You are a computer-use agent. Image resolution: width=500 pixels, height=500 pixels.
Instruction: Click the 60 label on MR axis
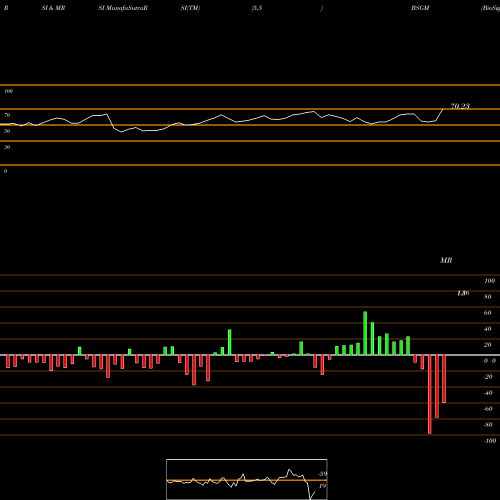(487, 313)
